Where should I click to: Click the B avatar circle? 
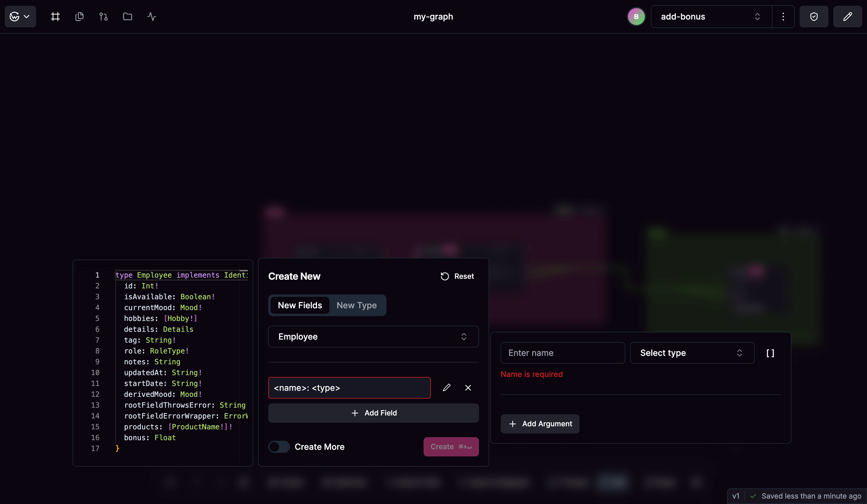tap(636, 16)
